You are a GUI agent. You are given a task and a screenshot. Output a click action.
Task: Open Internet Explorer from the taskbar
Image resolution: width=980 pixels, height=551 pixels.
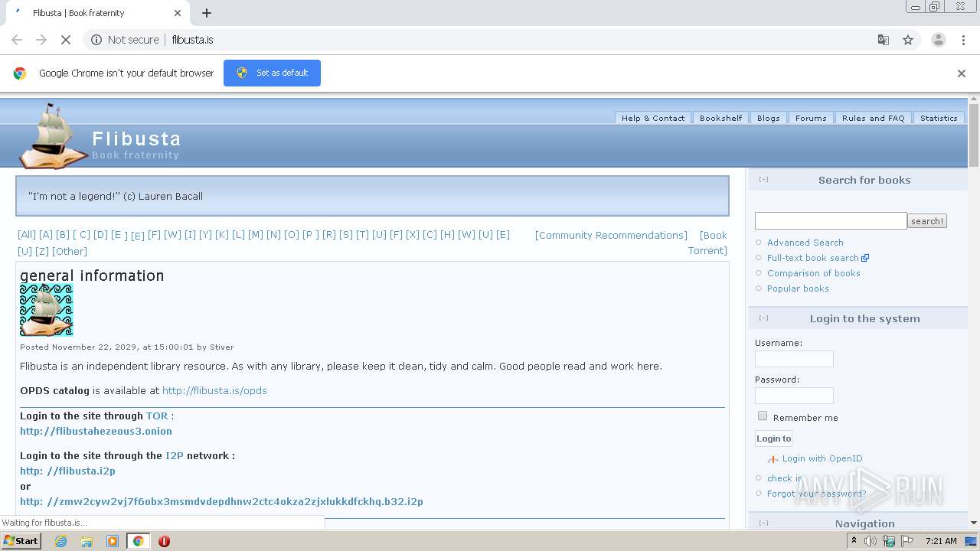point(60,541)
